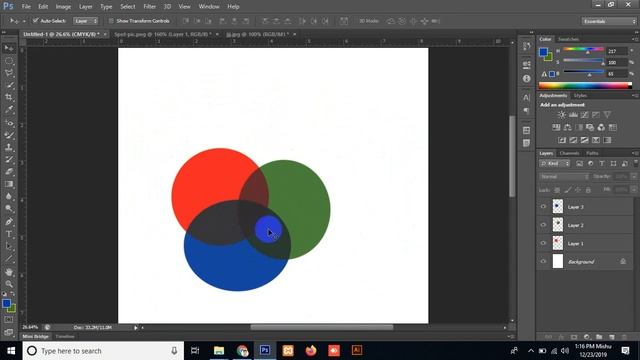The height and width of the screenshot is (360, 640).
Task: Open the Filter menu
Action: tap(149, 7)
